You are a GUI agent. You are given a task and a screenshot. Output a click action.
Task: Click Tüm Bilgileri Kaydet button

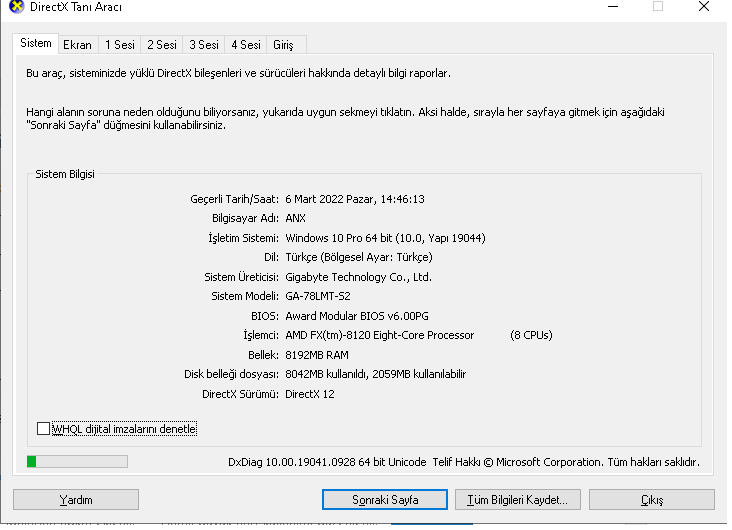(518, 500)
